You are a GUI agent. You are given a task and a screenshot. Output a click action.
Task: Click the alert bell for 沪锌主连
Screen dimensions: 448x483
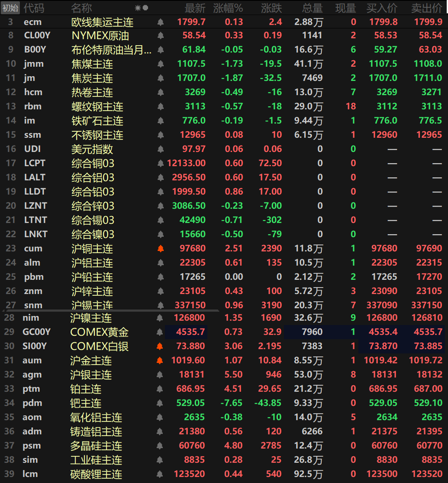pyautogui.click(x=161, y=291)
